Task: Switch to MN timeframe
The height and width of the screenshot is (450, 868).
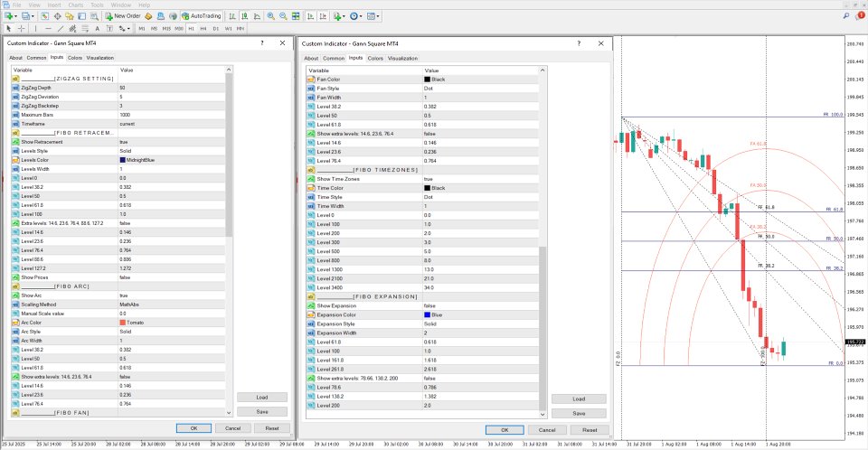Action: point(241,28)
